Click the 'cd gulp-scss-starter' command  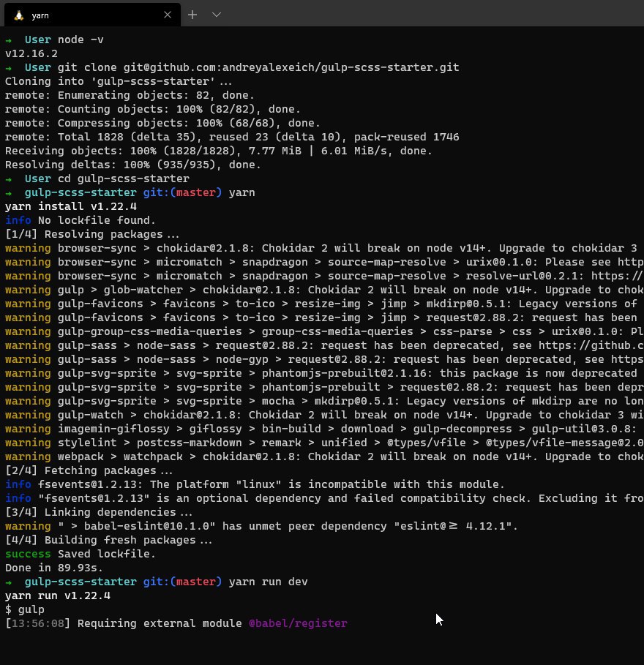pyautogui.click(x=124, y=179)
